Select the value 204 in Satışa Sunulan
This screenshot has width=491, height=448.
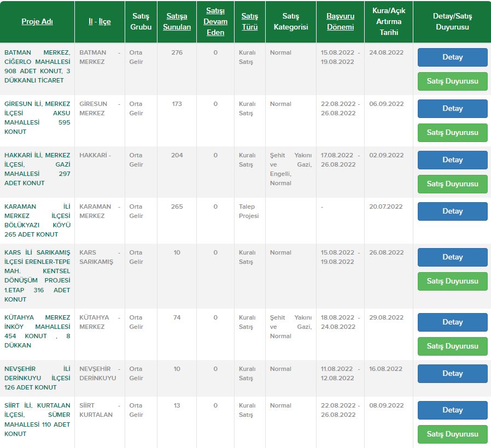pos(177,155)
